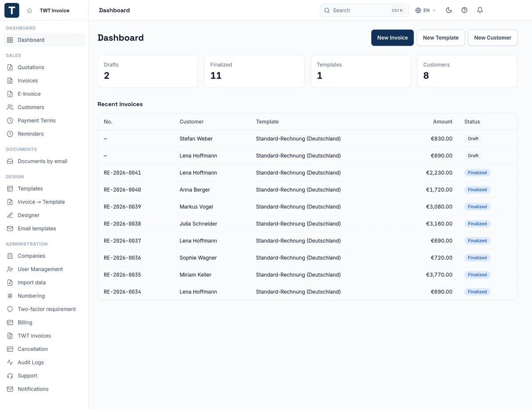Toggle dark mode moon icon
Image resolution: width=532 pixels, height=409 pixels.
click(449, 10)
